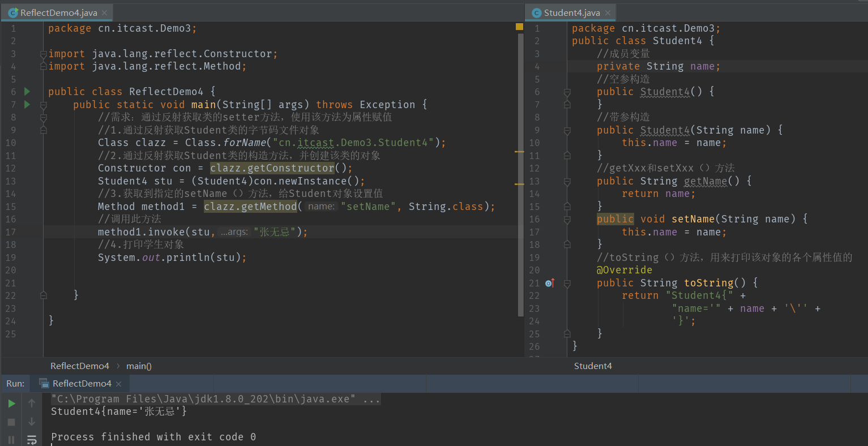Click the highlighted clazz.getConstructor call

(x=272, y=168)
